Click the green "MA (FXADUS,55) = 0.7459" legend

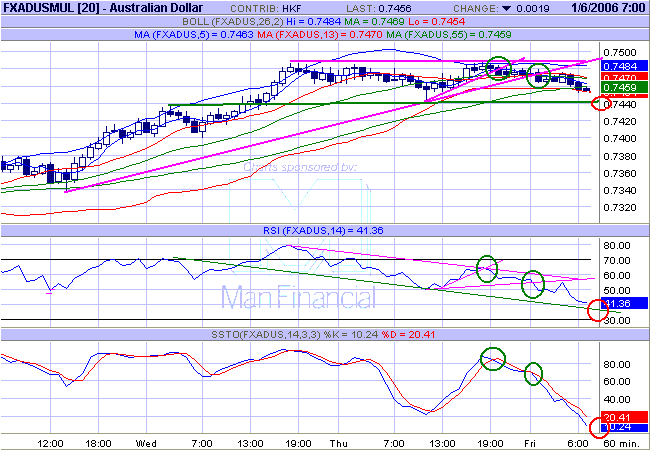(x=449, y=35)
